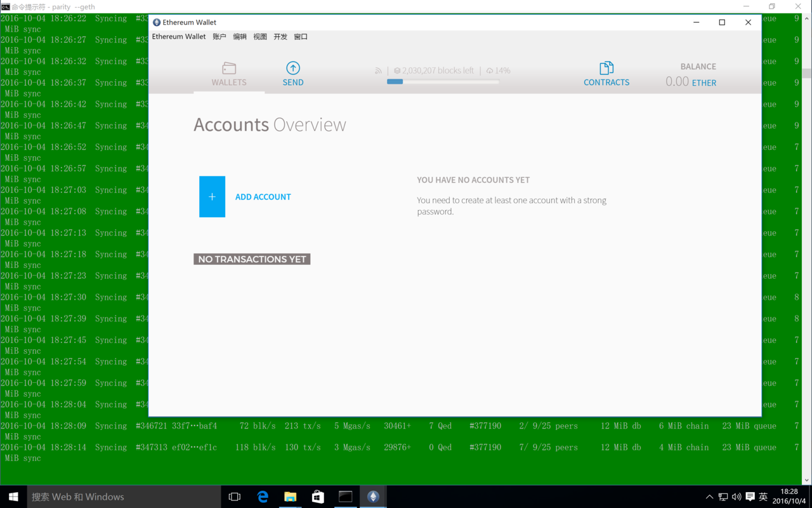Open the Ethereum Wallet menu
The height and width of the screenshot is (508, 812).
(179, 37)
